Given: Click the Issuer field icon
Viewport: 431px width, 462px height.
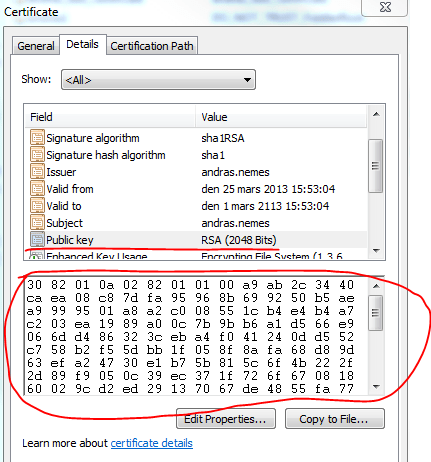Looking at the screenshot, I should click(x=37, y=172).
